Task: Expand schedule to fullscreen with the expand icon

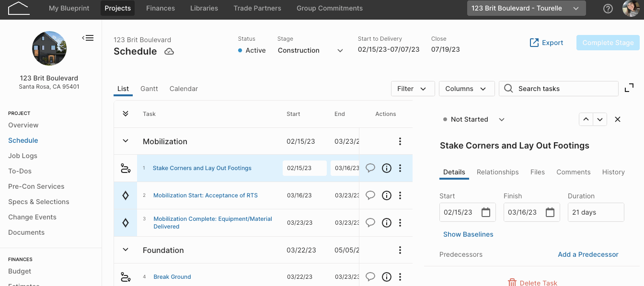Action: tap(629, 88)
